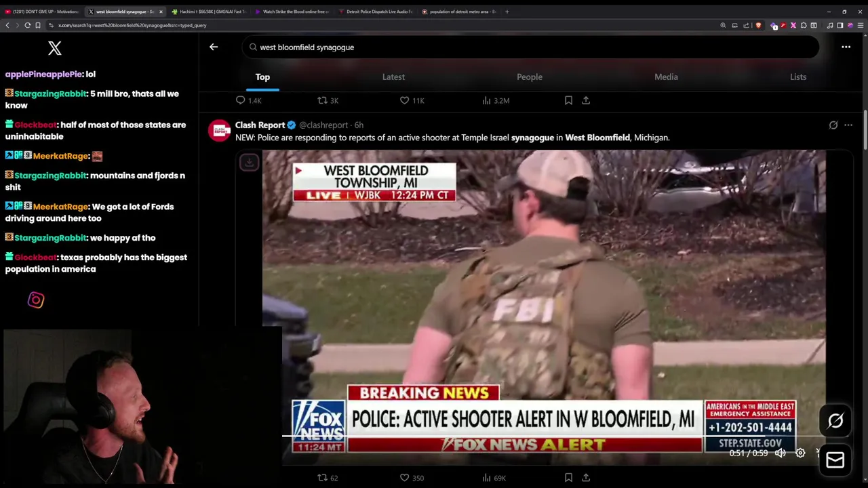This screenshot has width=868, height=488.
Task: Bookmark the Clash Report tweet
Action: (x=568, y=478)
